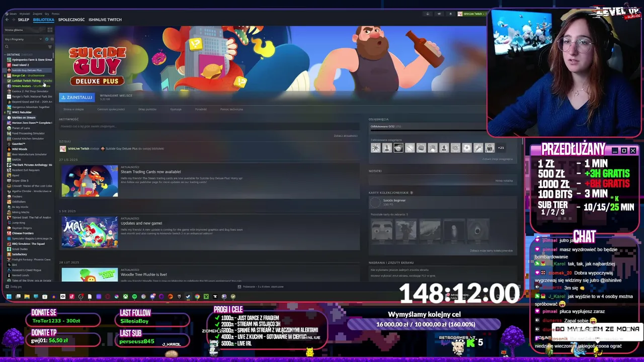Open the Windows Start button
644x362 pixels.
tap(9, 297)
